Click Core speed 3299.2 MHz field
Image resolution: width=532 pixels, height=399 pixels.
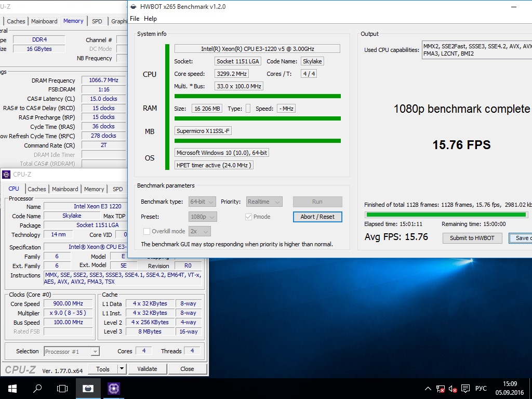[x=231, y=74]
